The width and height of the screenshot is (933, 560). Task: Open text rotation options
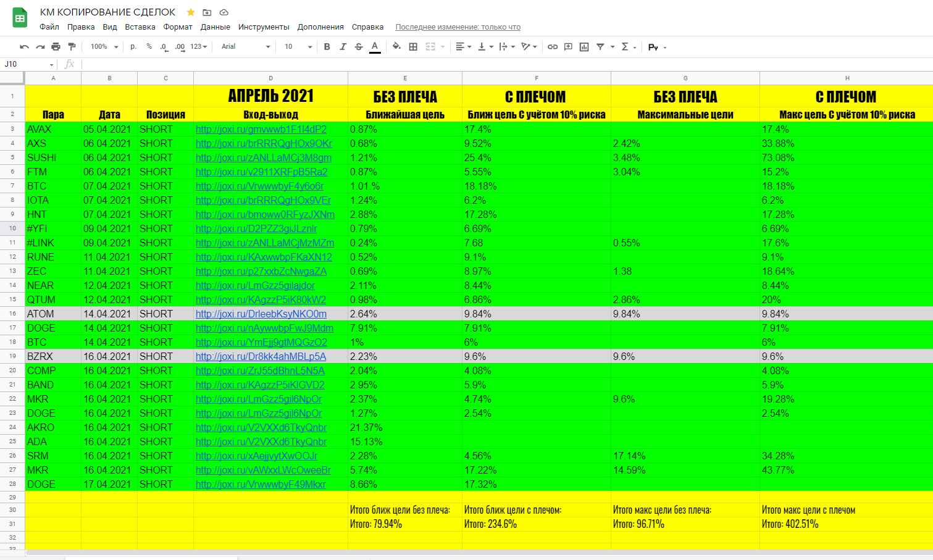click(x=529, y=47)
